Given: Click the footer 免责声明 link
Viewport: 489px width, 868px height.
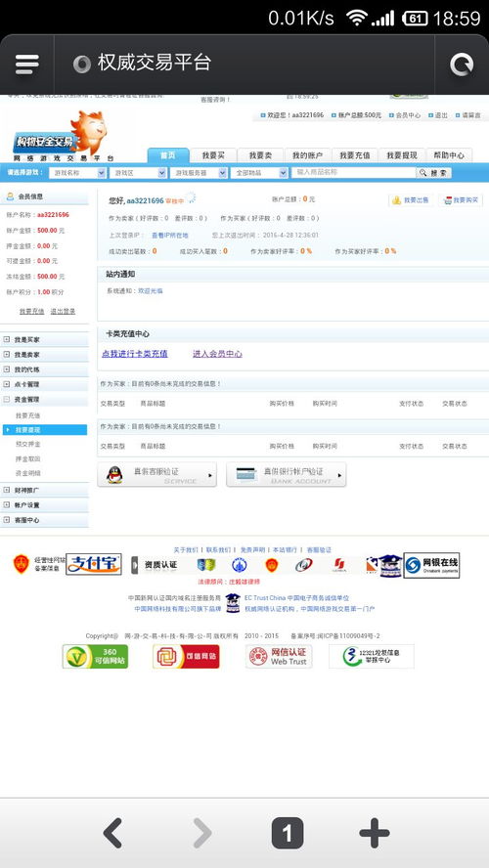Looking at the screenshot, I should pos(252,549).
